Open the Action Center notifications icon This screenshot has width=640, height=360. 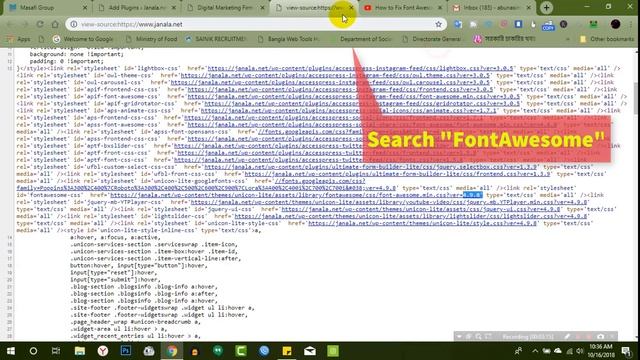(x=627, y=351)
